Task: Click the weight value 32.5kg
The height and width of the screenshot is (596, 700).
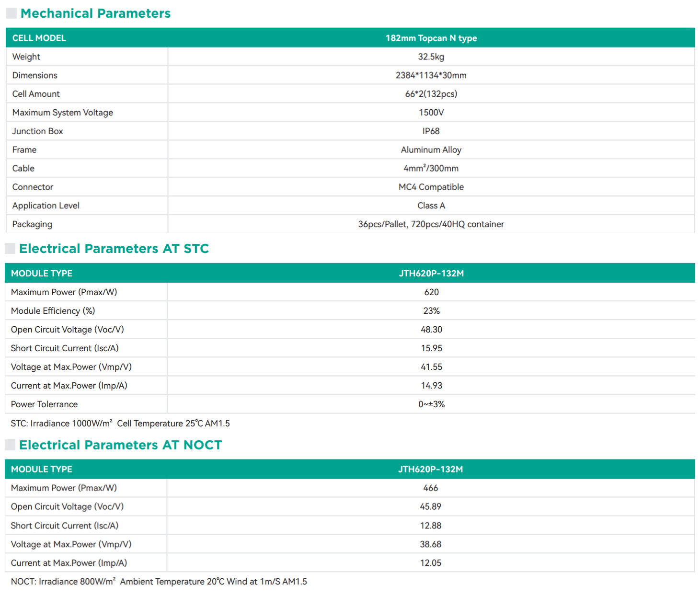Action: click(x=431, y=57)
